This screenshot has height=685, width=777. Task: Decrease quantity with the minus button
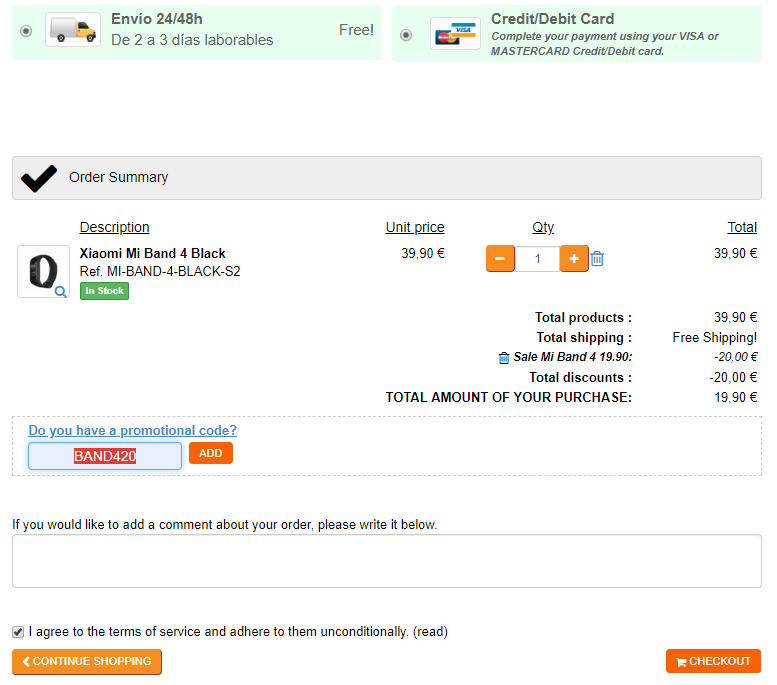point(500,259)
